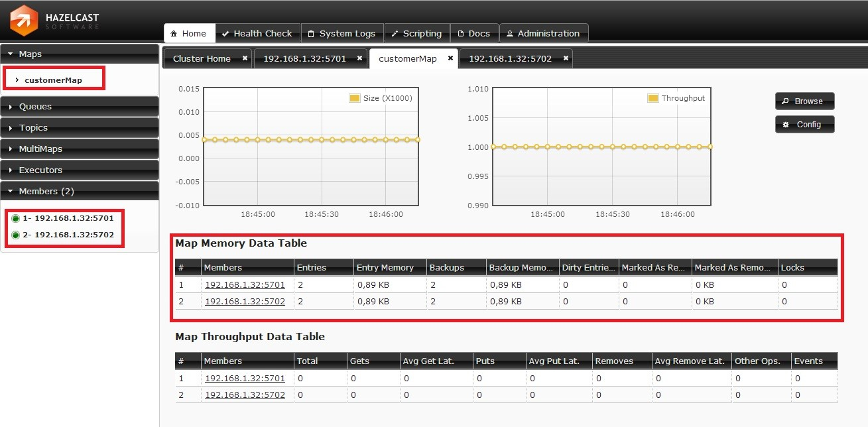868x427 pixels.
Task: Click the Avg Remove Lat. column header
Action: (x=692, y=361)
